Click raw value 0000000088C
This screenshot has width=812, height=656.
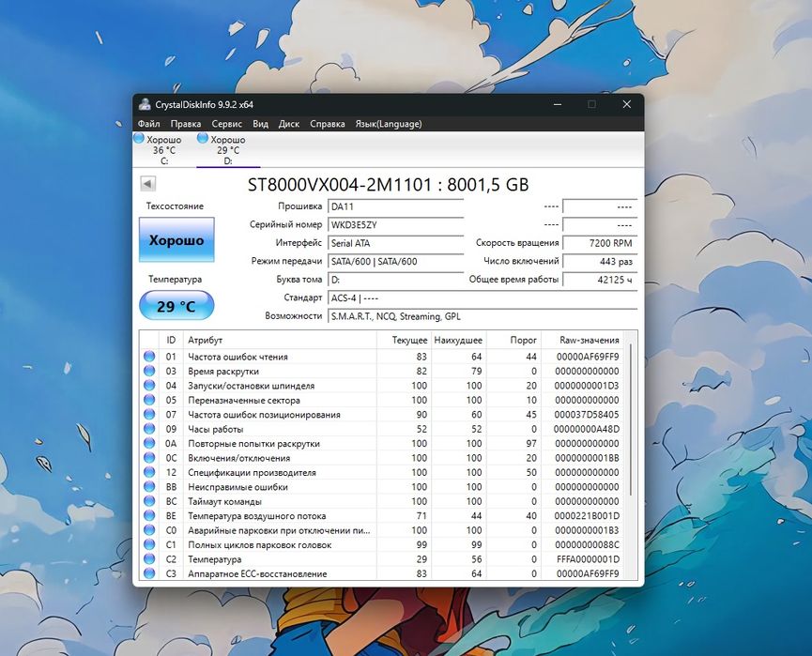(587, 545)
